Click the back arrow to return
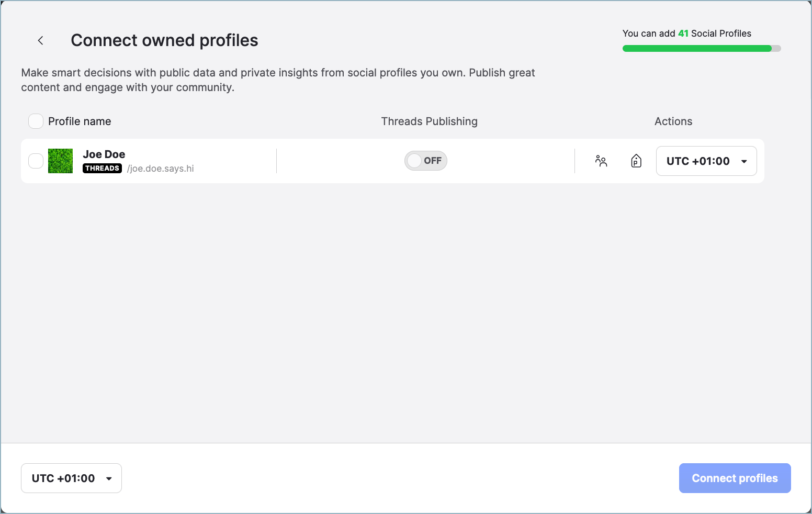 pyautogui.click(x=40, y=40)
